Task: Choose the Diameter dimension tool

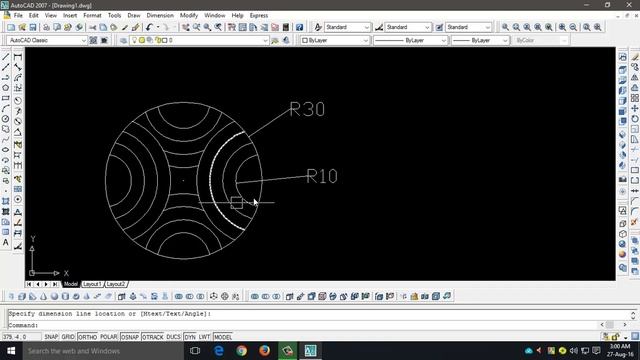Action: (x=18, y=121)
